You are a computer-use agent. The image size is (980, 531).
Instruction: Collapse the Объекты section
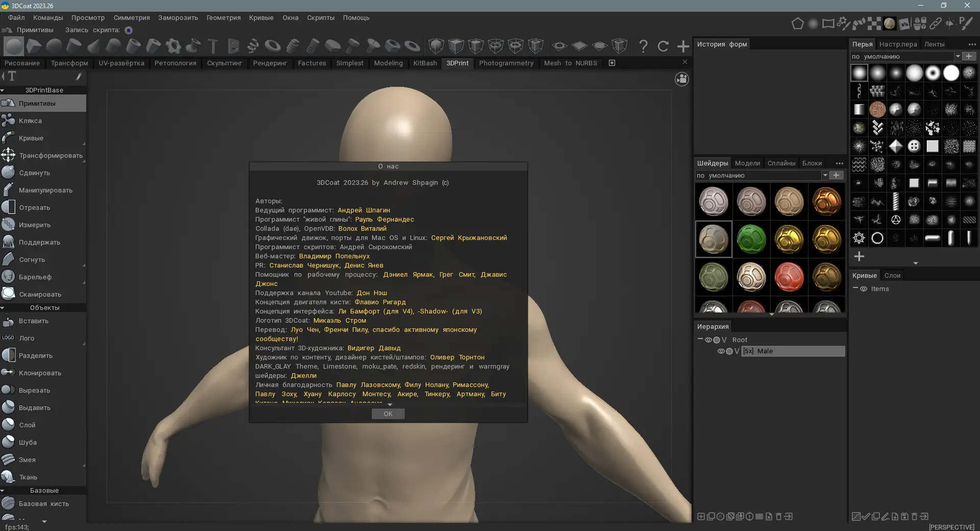(x=3, y=308)
